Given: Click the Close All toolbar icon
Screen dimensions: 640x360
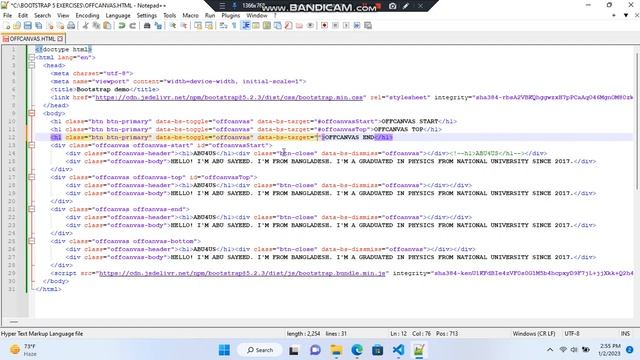Looking at the screenshot, I should pyautogui.click(x=60, y=25).
